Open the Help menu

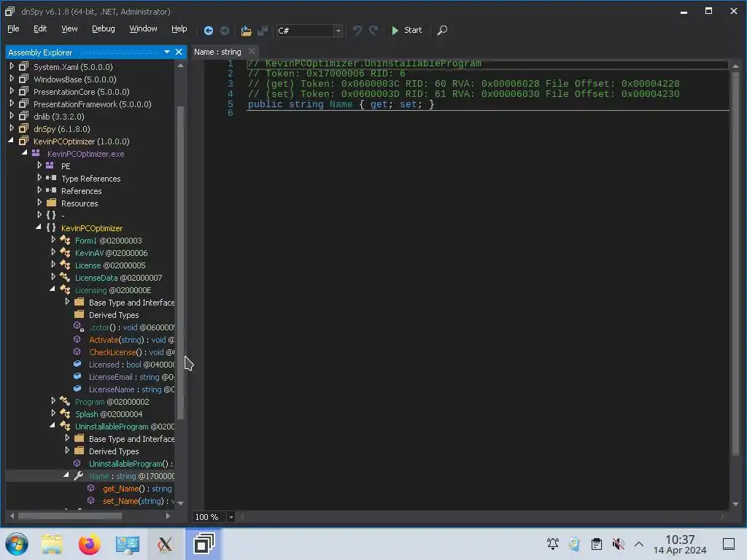coord(179,28)
